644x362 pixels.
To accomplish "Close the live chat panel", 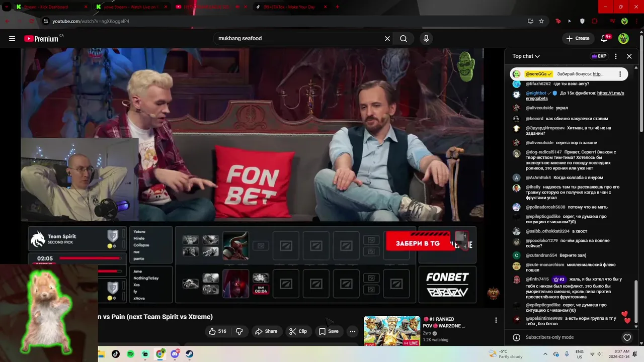I will click(629, 56).
